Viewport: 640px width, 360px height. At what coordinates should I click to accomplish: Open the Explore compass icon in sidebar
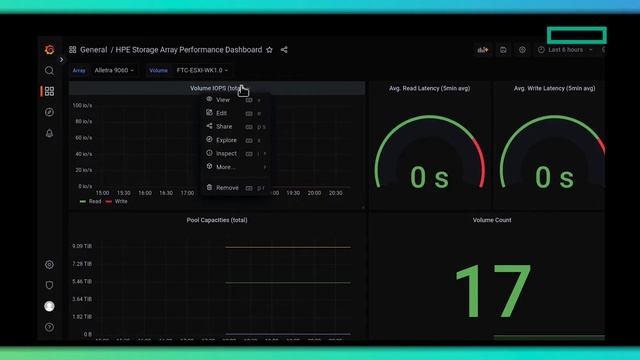coord(49,112)
